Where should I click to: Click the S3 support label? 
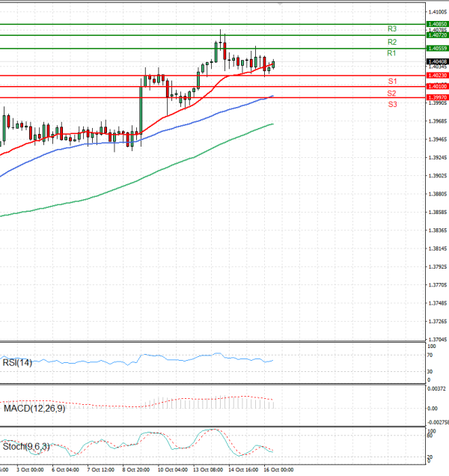pos(391,105)
